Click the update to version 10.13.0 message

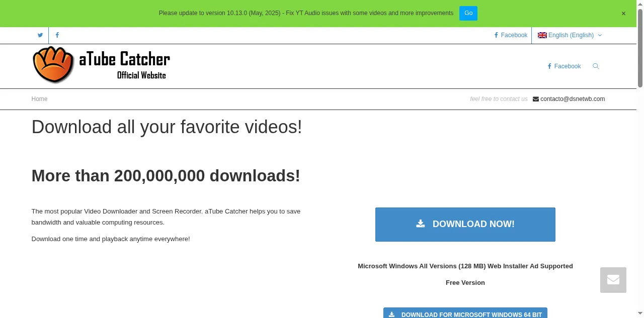306,13
